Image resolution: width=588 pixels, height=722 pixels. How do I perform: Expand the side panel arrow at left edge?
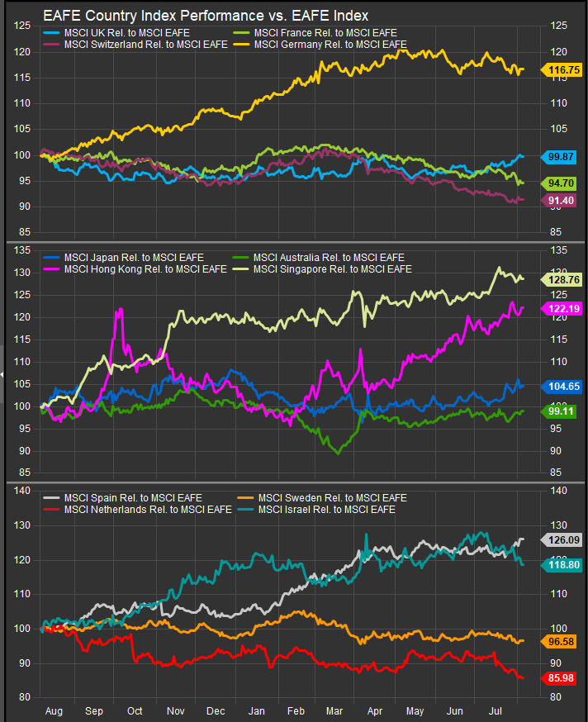tap(2, 374)
